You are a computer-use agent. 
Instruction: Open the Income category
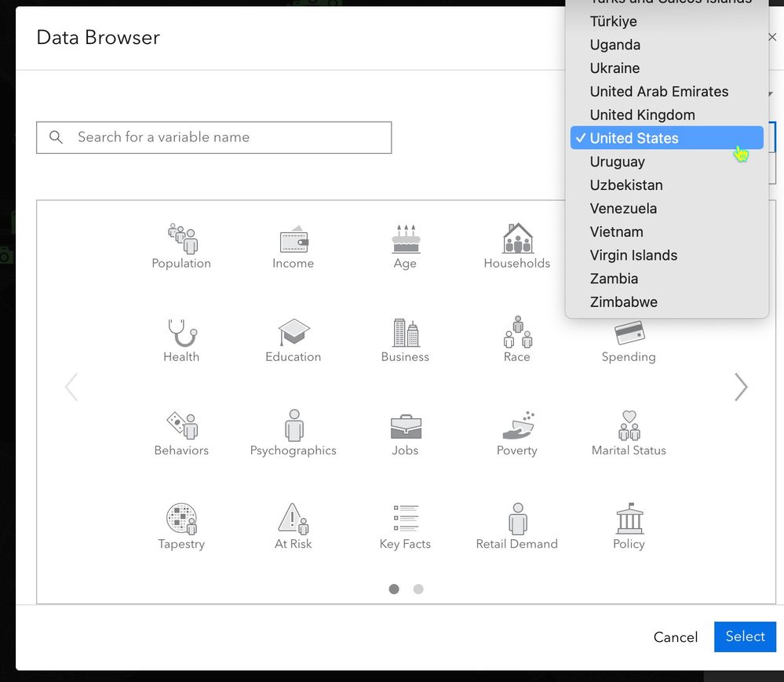[x=293, y=246]
